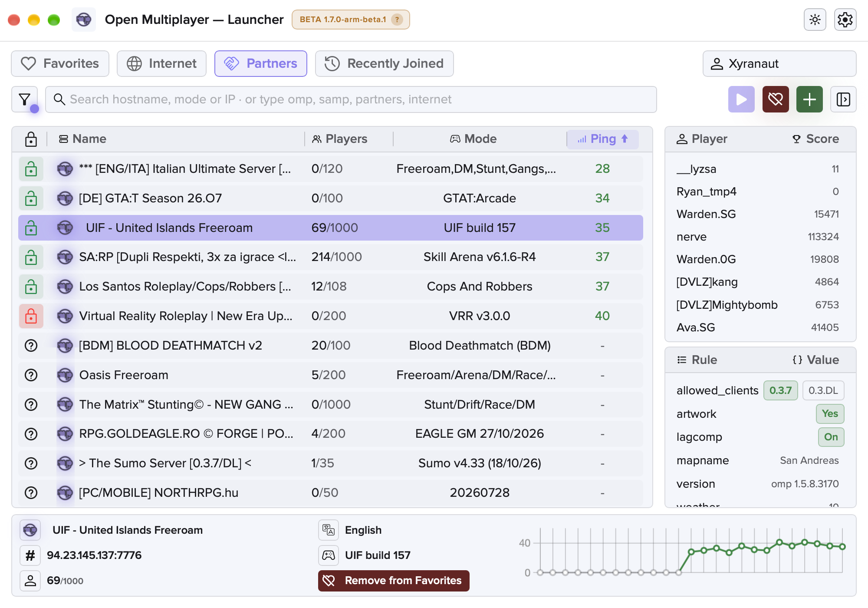Select the SA:RP Dupli Respekti server row

(331, 257)
